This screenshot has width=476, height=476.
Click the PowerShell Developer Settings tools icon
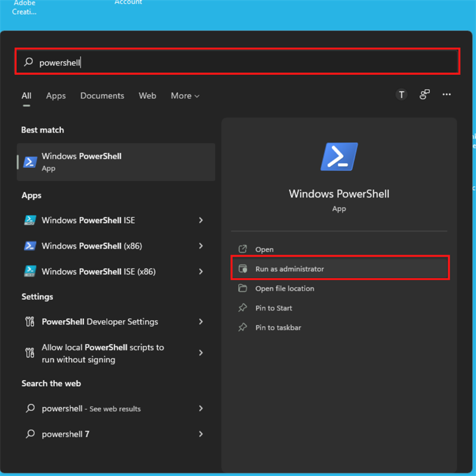pos(30,321)
